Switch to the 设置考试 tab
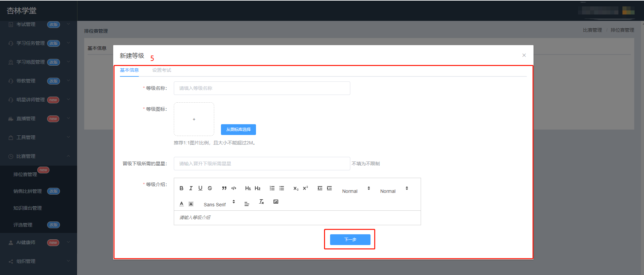This screenshot has height=275, width=644. tap(162, 70)
